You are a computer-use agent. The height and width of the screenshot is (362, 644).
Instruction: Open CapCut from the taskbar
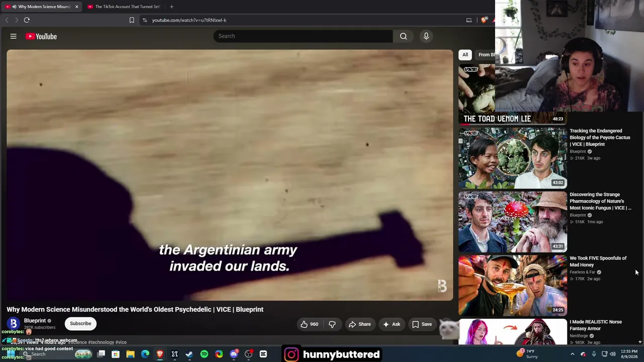[x=263, y=354]
